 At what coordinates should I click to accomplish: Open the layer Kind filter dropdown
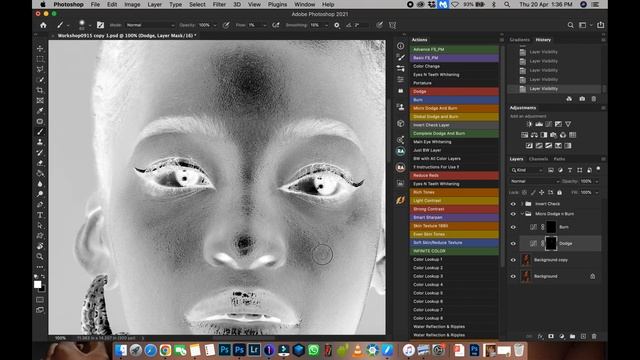(x=527, y=170)
